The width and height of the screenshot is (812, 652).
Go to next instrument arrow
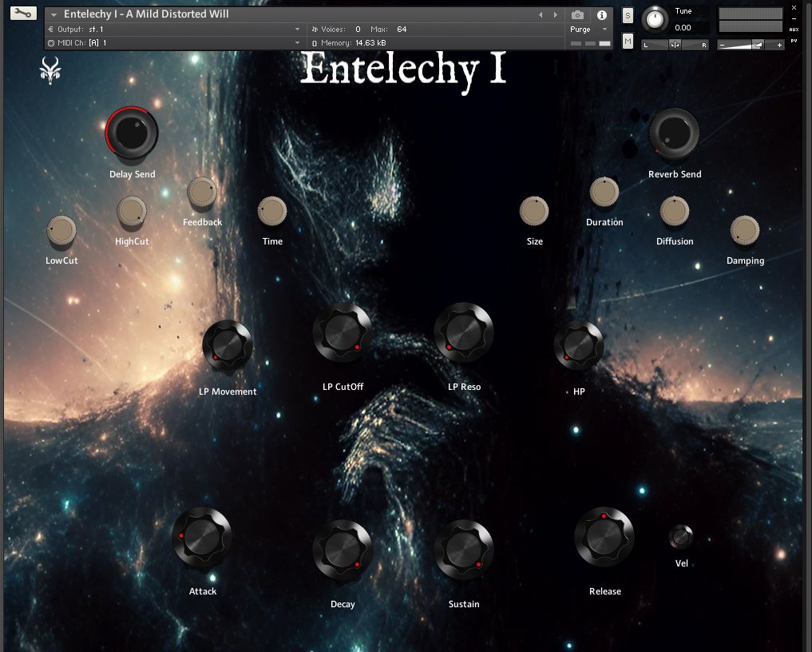[x=555, y=15]
